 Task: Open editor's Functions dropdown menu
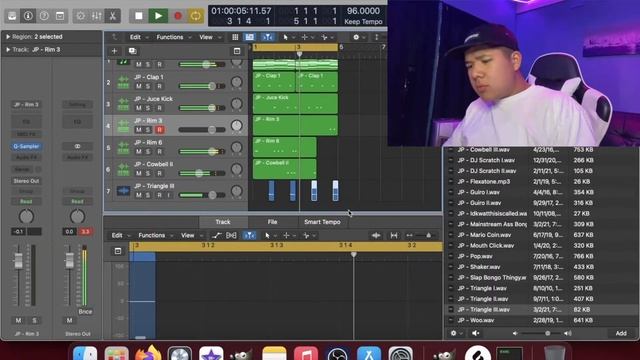[155, 236]
